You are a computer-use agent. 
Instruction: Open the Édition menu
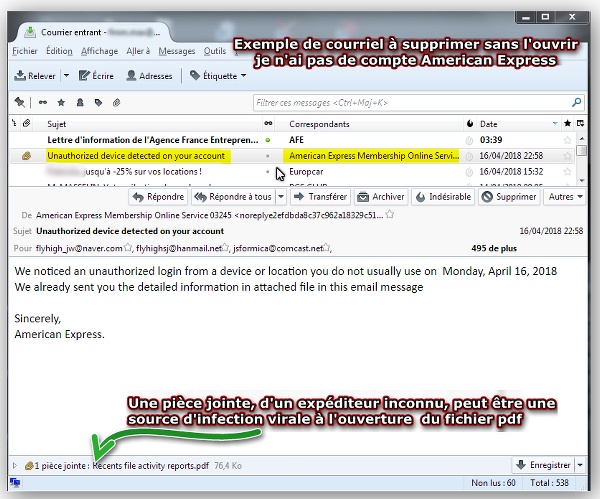59,51
